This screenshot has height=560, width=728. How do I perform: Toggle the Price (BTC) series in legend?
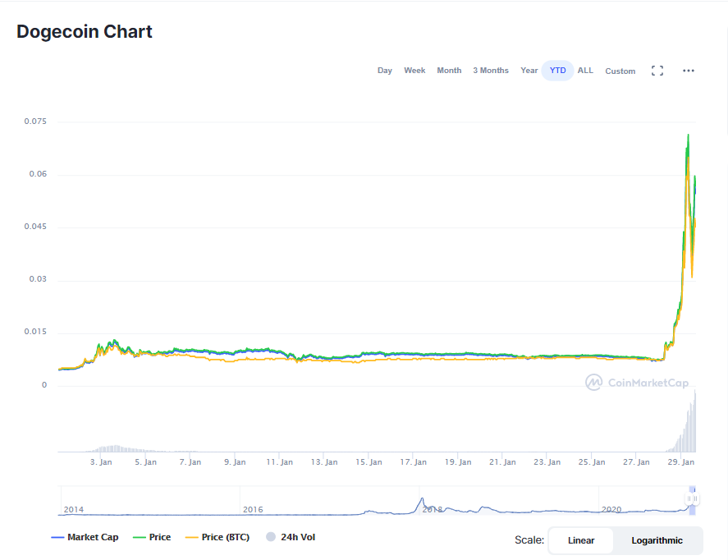(x=217, y=537)
